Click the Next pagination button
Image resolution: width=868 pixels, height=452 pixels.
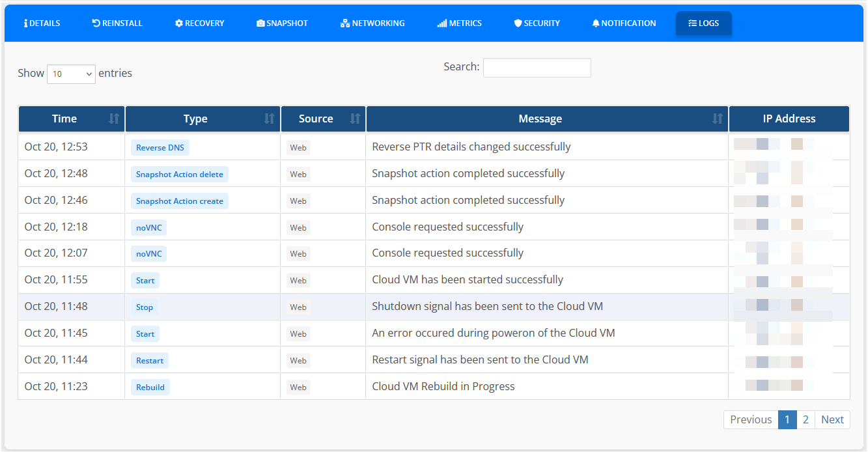[832, 419]
